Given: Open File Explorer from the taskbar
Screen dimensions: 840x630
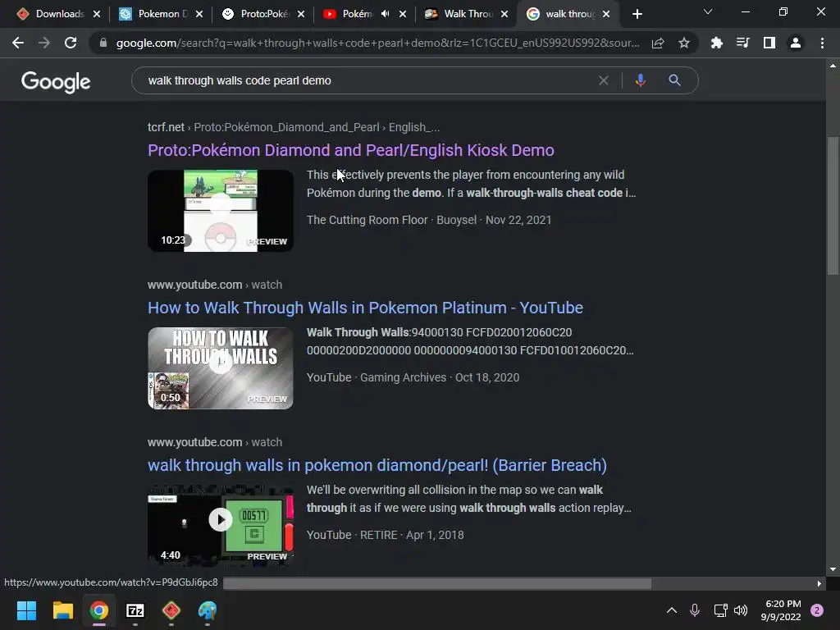Looking at the screenshot, I should tap(62, 610).
